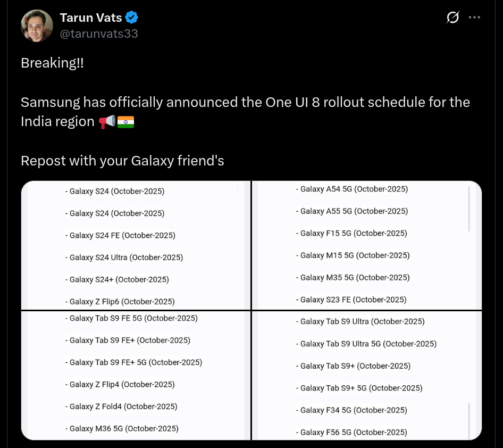Open the image listing Galaxy A54 5G
This screenshot has width=503, height=448.
(367, 245)
